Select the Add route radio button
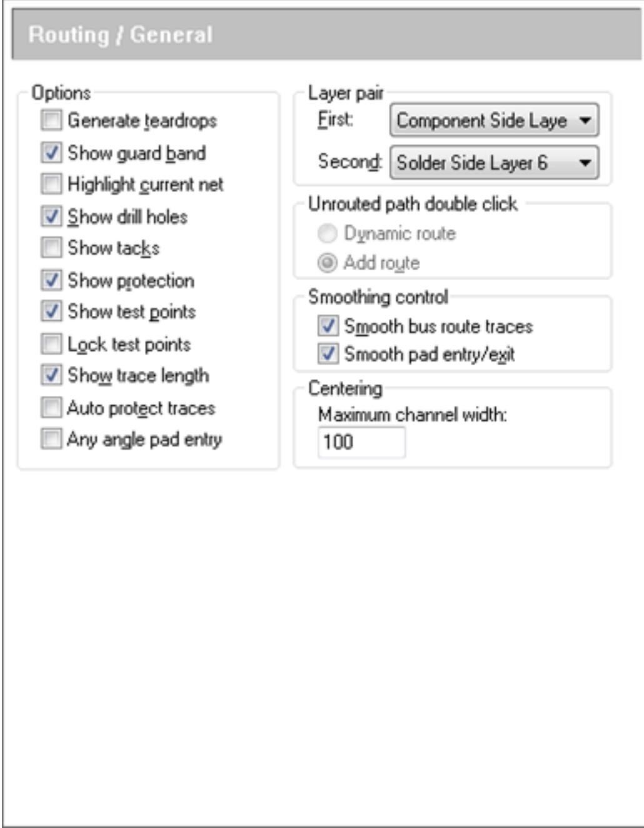The width and height of the screenshot is (644, 828). (328, 263)
